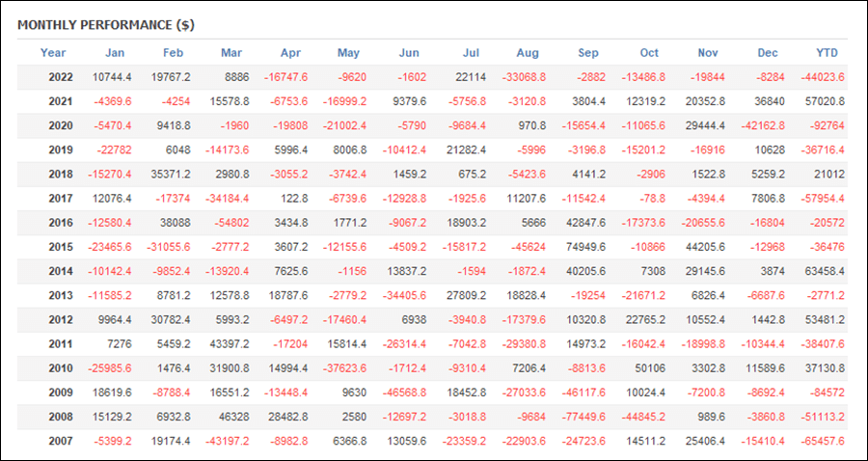Select the 2012 year row label

[x=61, y=320]
